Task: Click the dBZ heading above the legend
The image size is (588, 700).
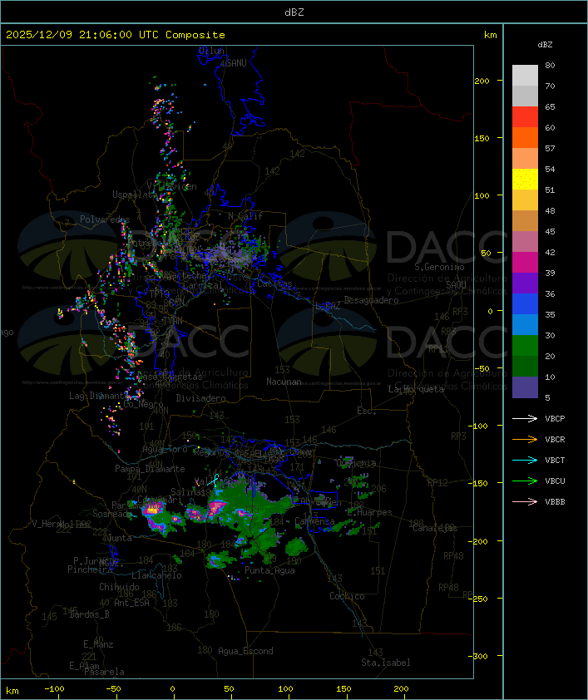Action: pyautogui.click(x=545, y=45)
